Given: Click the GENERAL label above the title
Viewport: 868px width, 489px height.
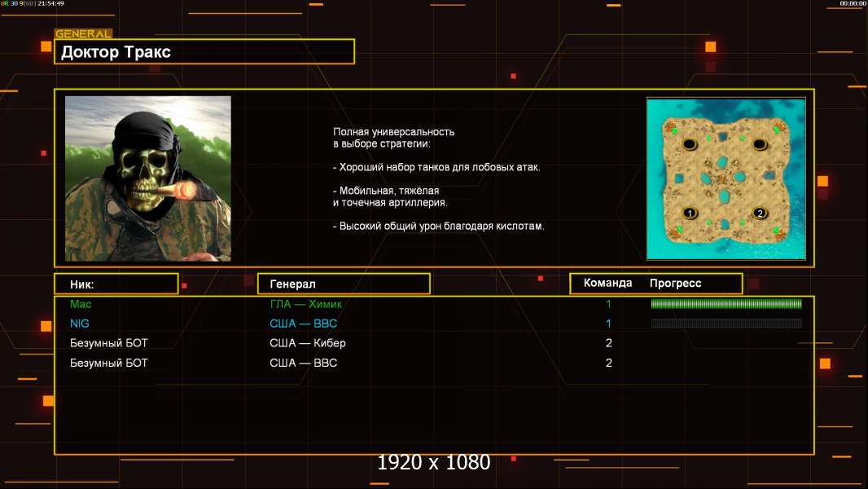Looking at the screenshot, I should point(83,33).
